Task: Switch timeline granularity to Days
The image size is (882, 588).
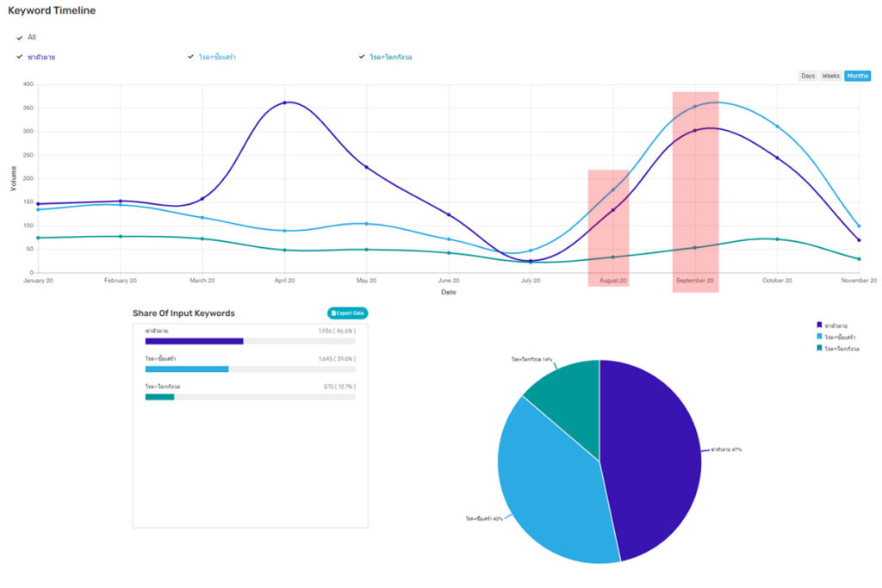Action: click(x=808, y=76)
